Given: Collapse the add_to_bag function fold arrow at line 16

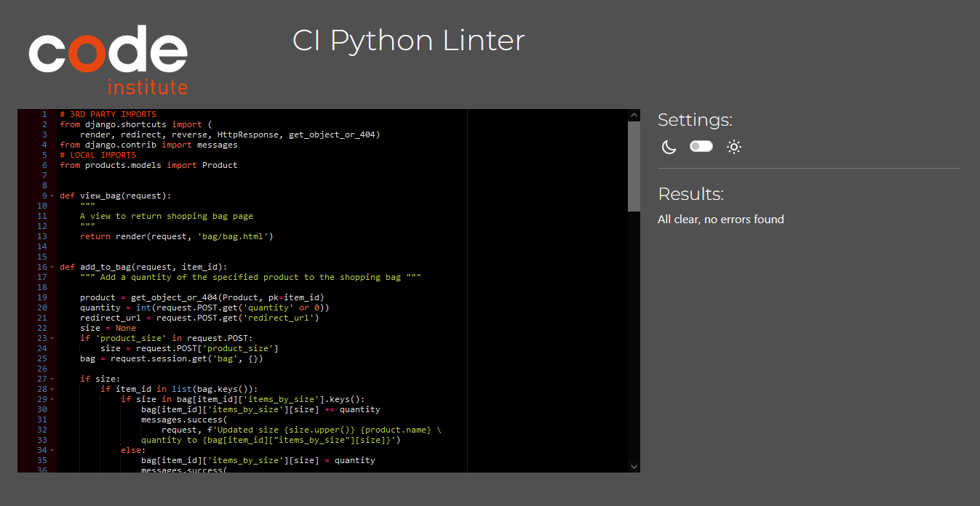Looking at the screenshot, I should coord(52,267).
